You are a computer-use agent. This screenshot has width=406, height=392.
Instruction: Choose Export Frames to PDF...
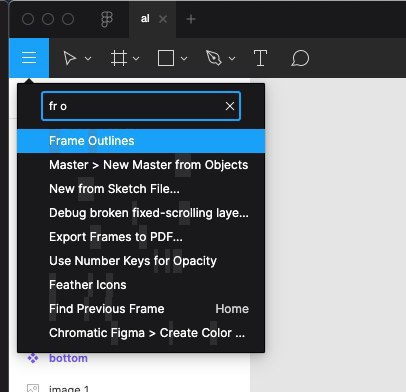click(141, 237)
